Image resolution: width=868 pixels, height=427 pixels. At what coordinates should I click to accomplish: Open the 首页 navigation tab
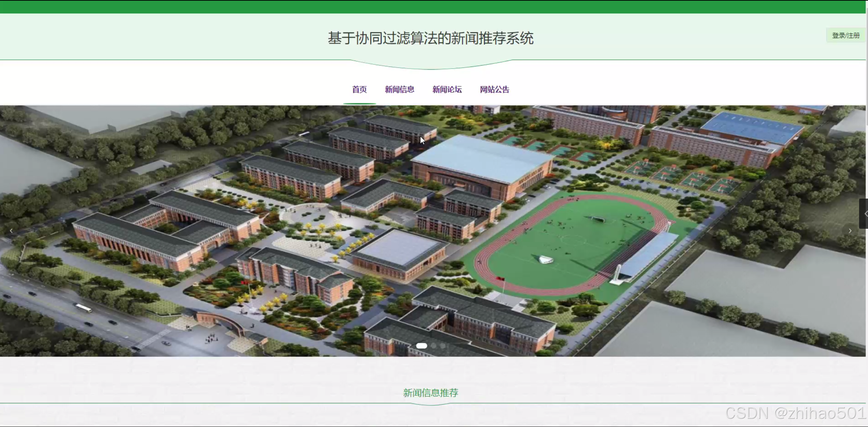tap(359, 90)
